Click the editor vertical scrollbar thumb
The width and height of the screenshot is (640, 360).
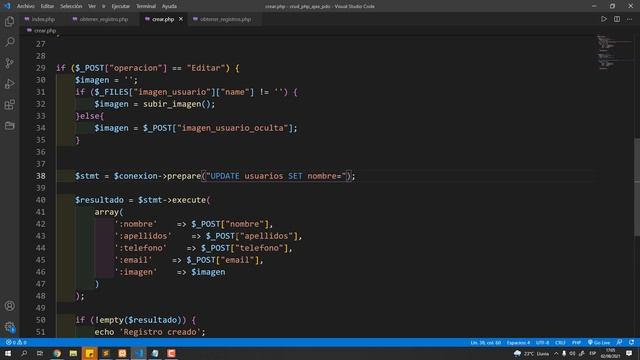[637, 187]
